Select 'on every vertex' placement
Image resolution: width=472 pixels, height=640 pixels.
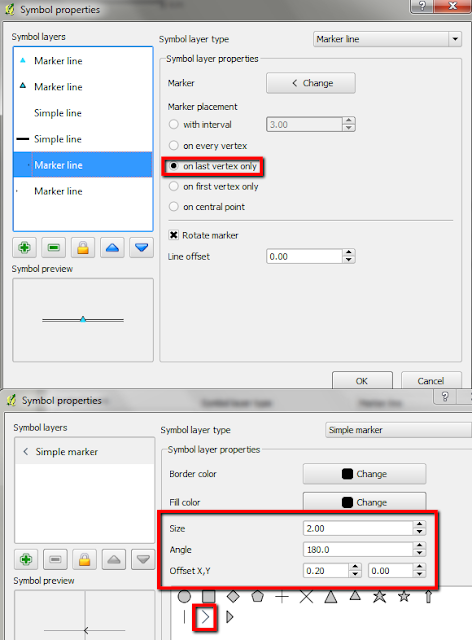tap(174, 145)
